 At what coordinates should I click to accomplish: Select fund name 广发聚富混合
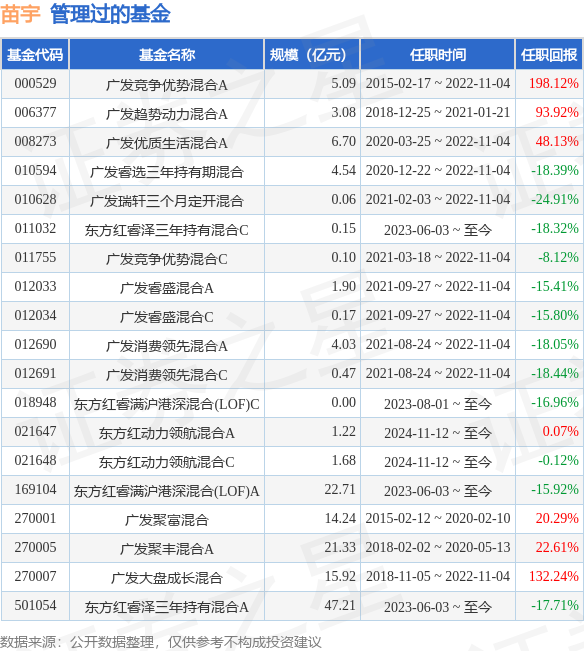tap(166, 521)
